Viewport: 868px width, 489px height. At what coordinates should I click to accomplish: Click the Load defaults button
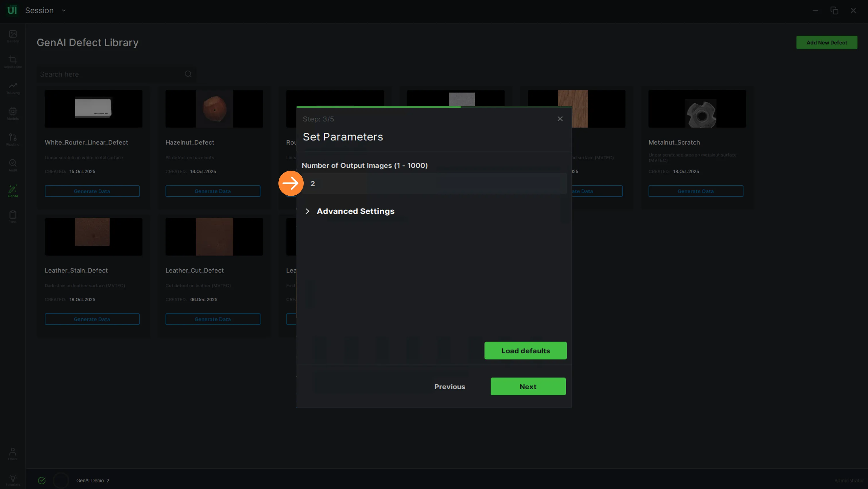(x=525, y=351)
